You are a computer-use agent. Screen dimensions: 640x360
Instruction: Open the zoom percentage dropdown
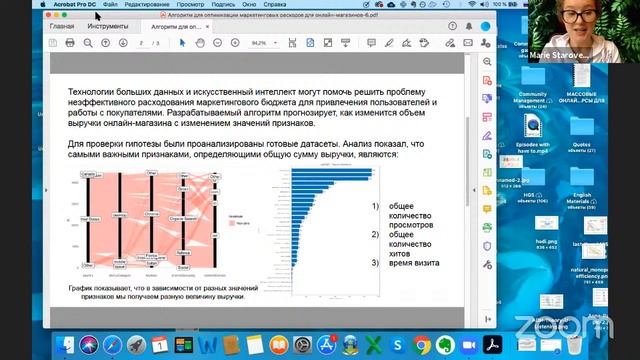coord(275,43)
